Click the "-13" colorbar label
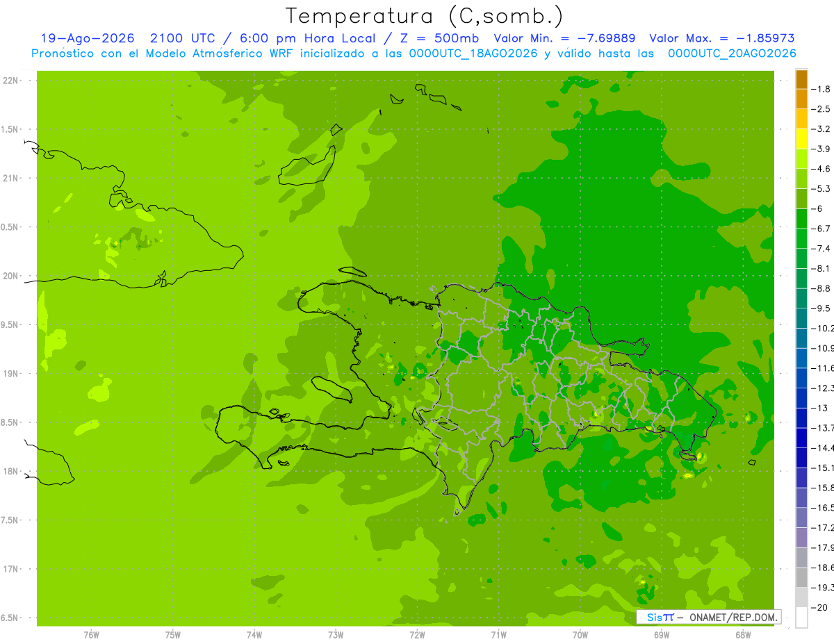This screenshot has width=834, height=644. coord(820,408)
